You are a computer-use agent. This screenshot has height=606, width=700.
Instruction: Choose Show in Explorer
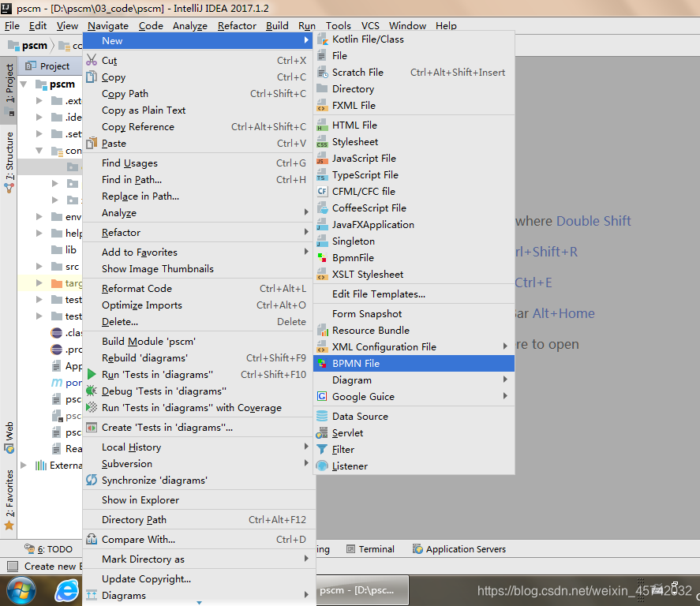[x=199, y=500]
